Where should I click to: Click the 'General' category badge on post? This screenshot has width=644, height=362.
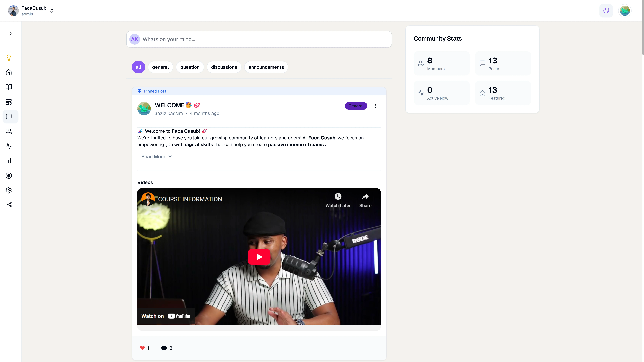(356, 106)
